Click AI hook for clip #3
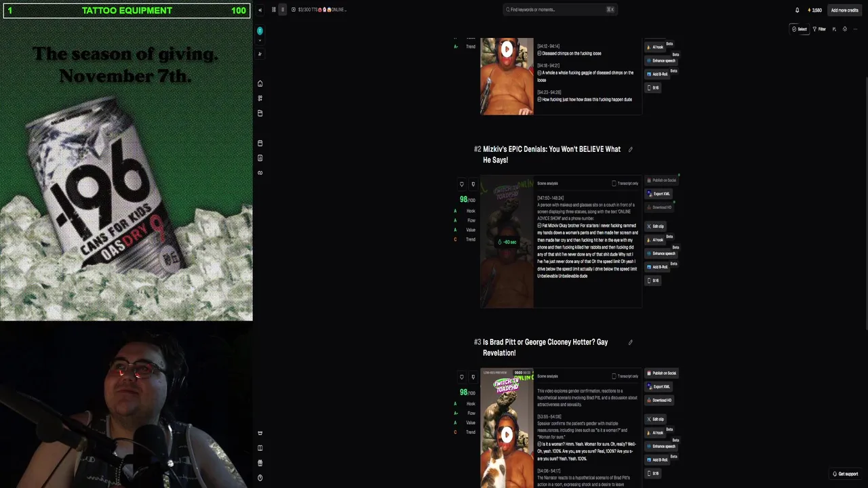 (x=655, y=432)
